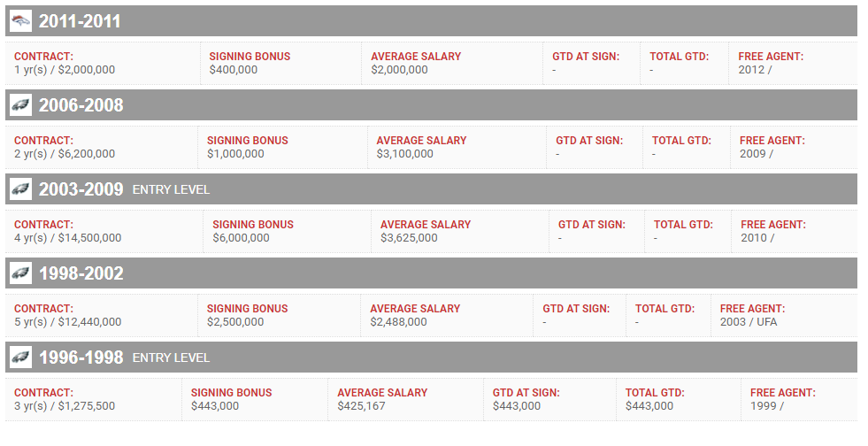The height and width of the screenshot is (446, 868).
Task: Click the Eagles logo beside 1996-1998
Action: tap(21, 358)
